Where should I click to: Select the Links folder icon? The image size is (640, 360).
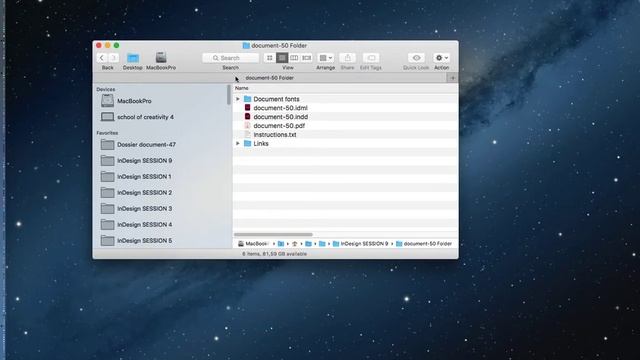[247, 143]
